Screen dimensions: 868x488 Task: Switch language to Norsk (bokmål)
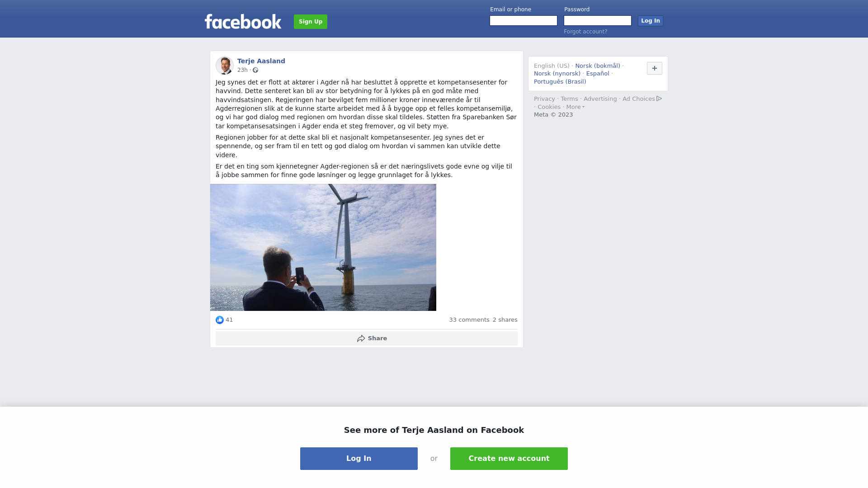[x=598, y=66]
